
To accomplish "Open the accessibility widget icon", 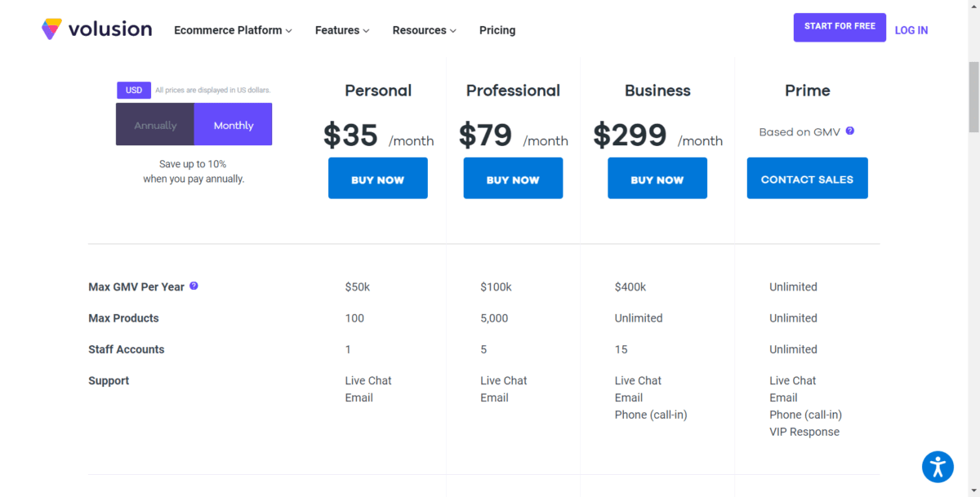I will (x=938, y=467).
